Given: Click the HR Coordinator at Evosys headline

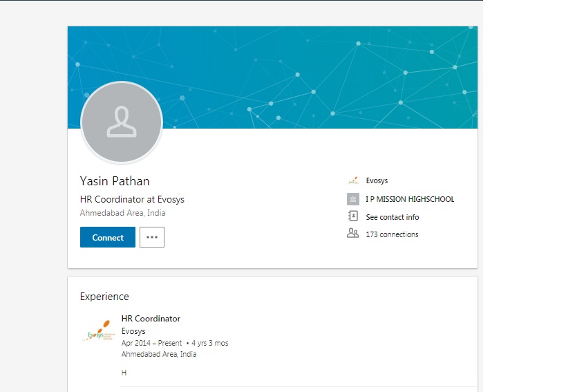Looking at the screenshot, I should click(132, 199).
